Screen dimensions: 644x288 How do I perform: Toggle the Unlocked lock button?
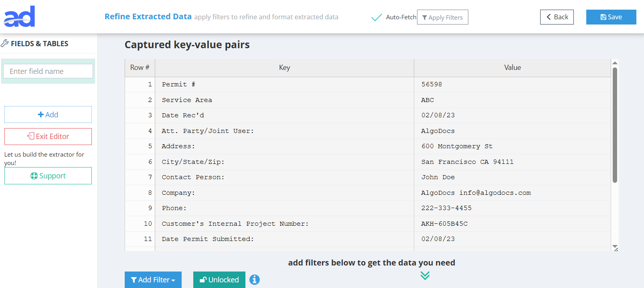tap(219, 280)
